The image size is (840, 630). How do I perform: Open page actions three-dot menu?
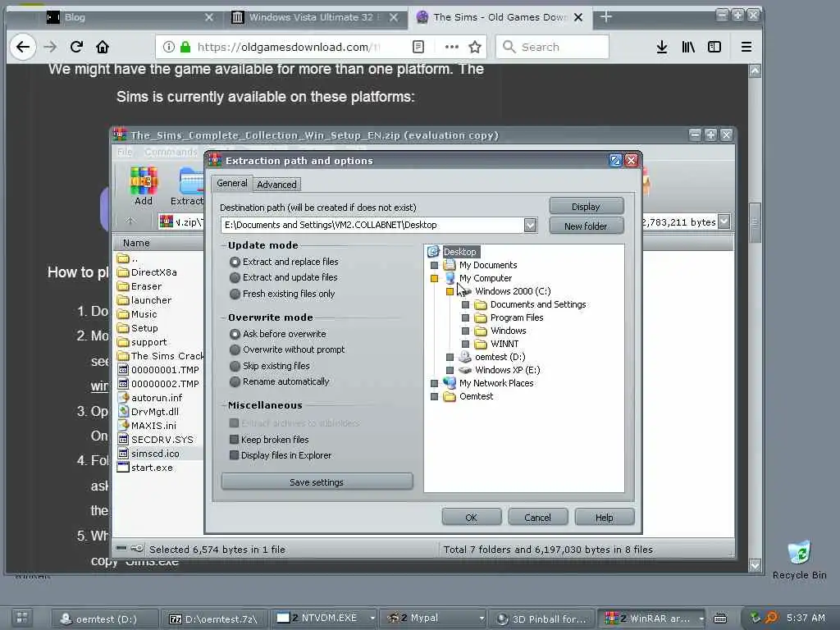(x=452, y=47)
